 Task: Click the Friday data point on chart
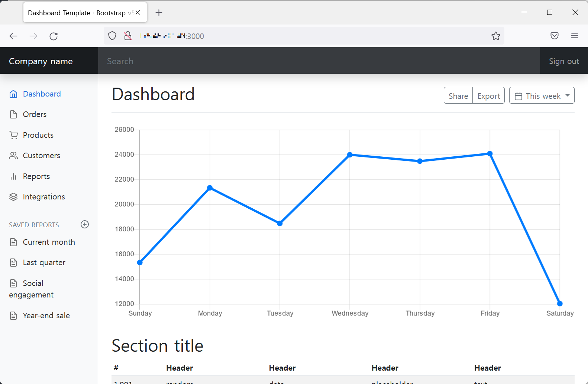coord(490,154)
